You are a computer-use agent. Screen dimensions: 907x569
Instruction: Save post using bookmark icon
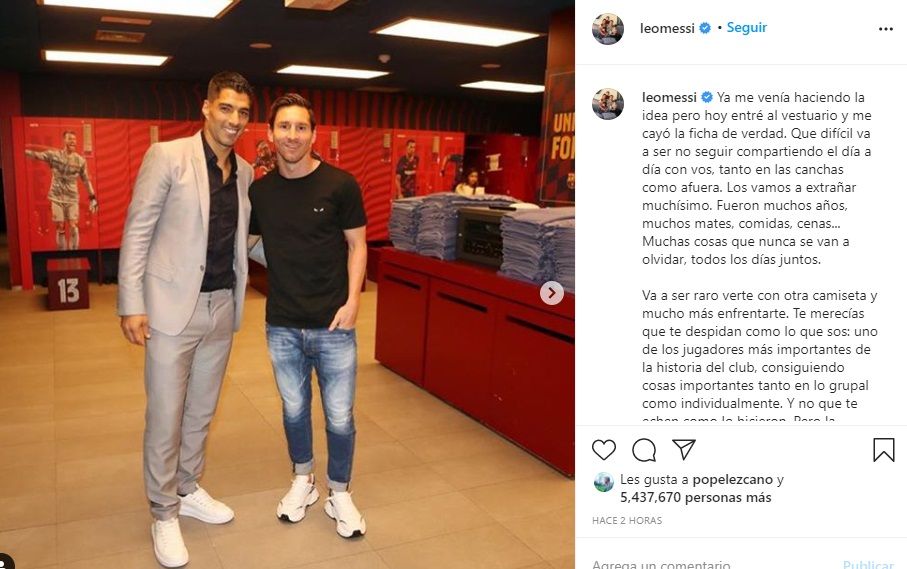click(x=883, y=450)
